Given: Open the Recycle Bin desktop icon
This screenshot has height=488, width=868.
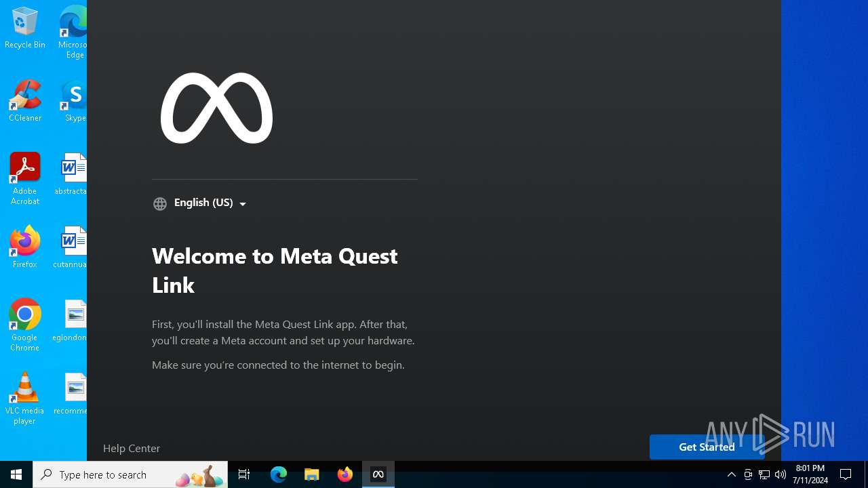Looking at the screenshot, I should [x=25, y=28].
